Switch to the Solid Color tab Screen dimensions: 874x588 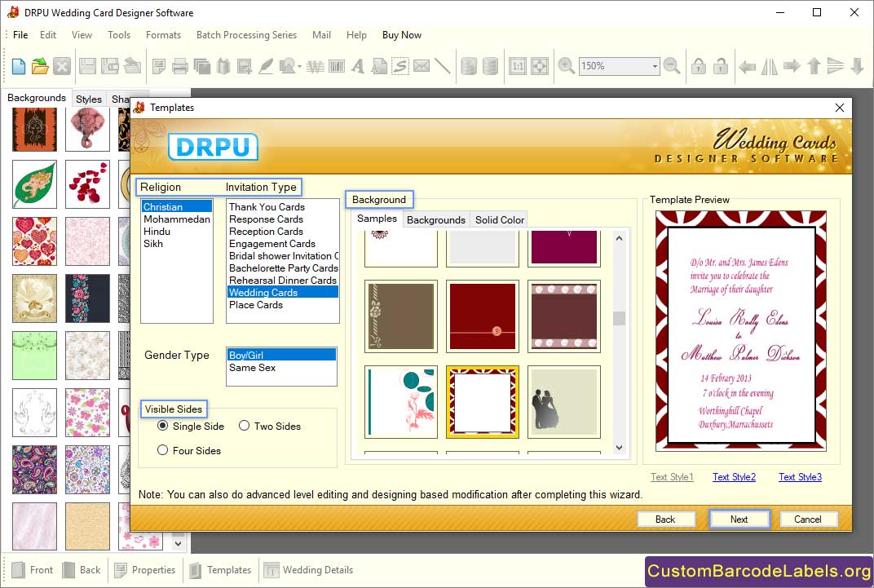(500, 219)
